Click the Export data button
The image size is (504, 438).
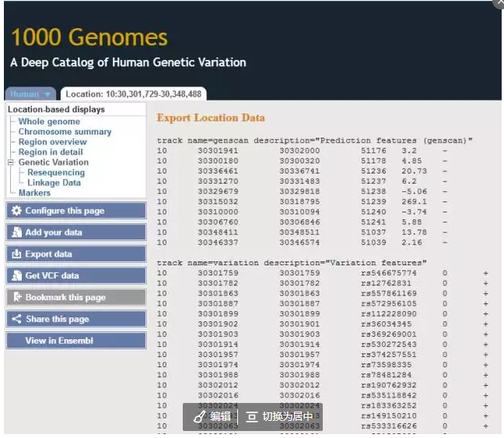(x=76, y=254)
